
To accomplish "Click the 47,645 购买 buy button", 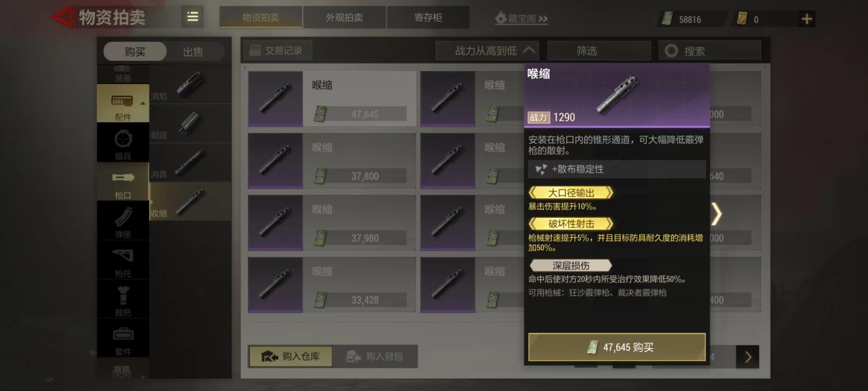I will point(617,347).
